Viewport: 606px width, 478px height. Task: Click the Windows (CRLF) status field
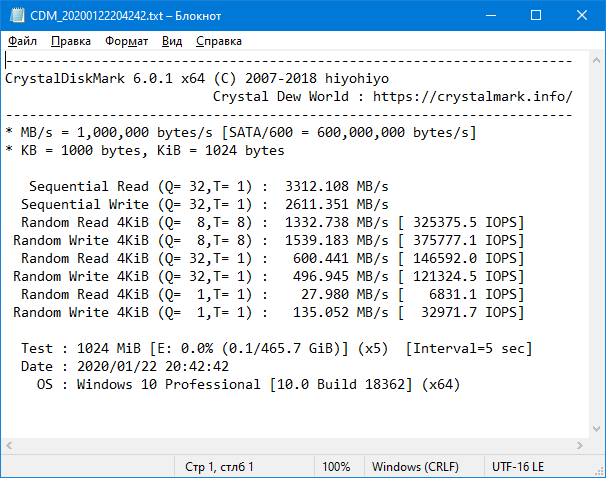pos(415,467)
